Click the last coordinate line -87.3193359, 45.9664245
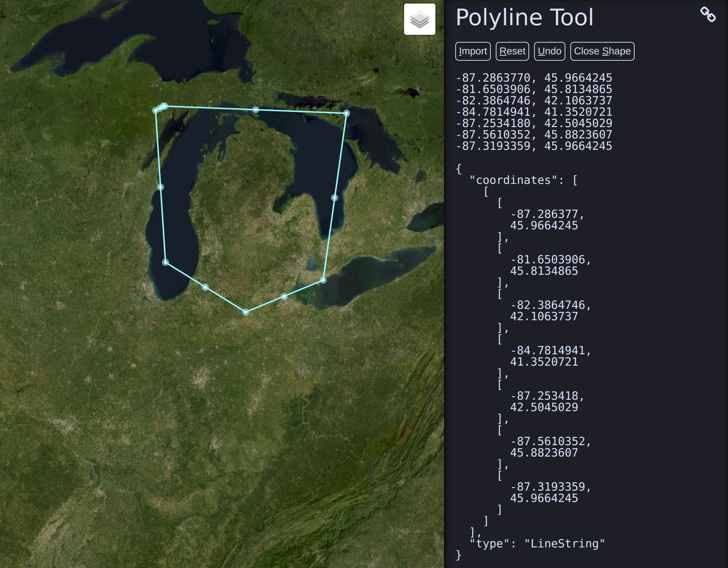 click(x=534, y=146)
